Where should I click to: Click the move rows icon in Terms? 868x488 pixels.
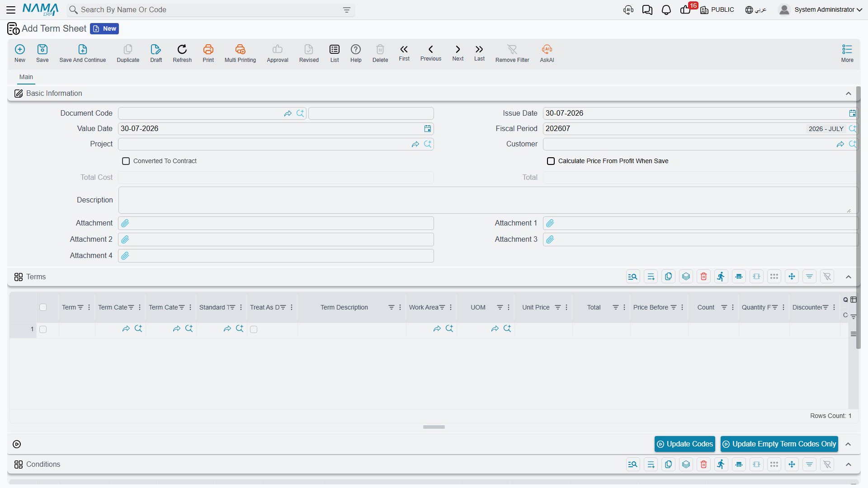click(792, 277)
